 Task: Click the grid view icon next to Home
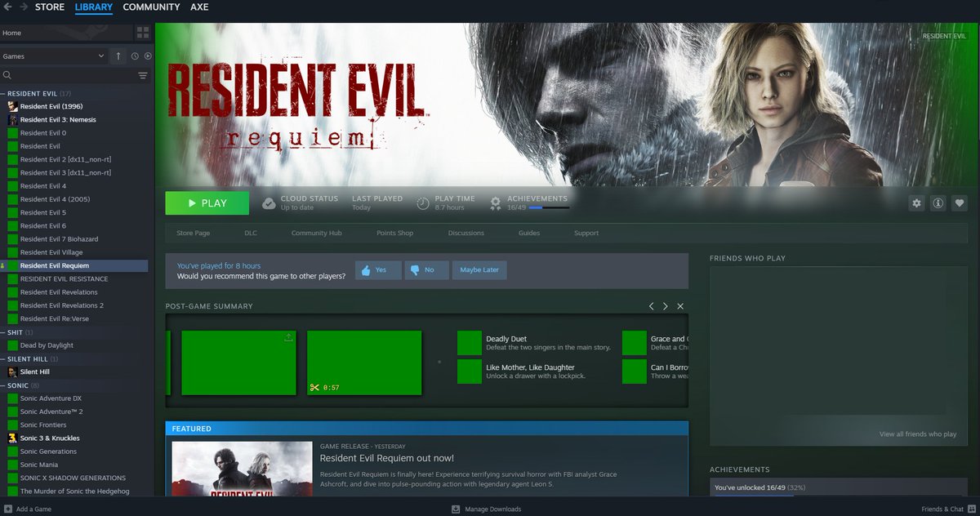click(x=142, y=33)
